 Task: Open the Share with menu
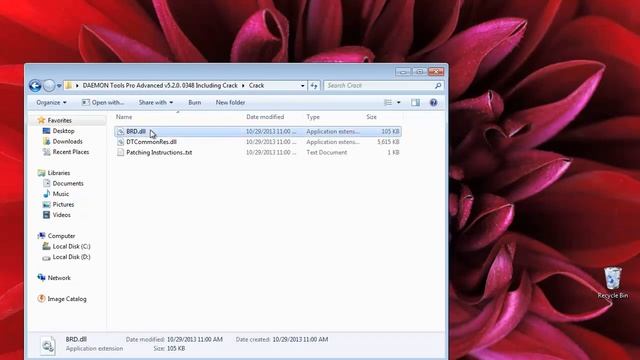click(x=156, y=102)
